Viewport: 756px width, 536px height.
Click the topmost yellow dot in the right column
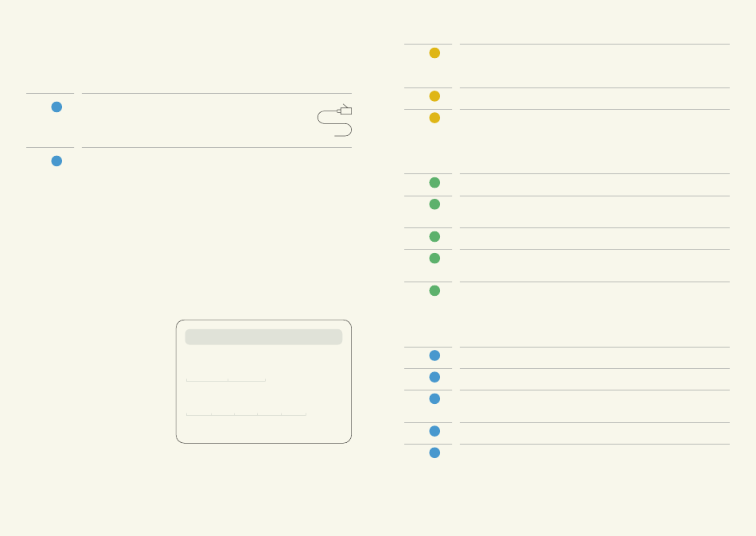coord(435,53)
